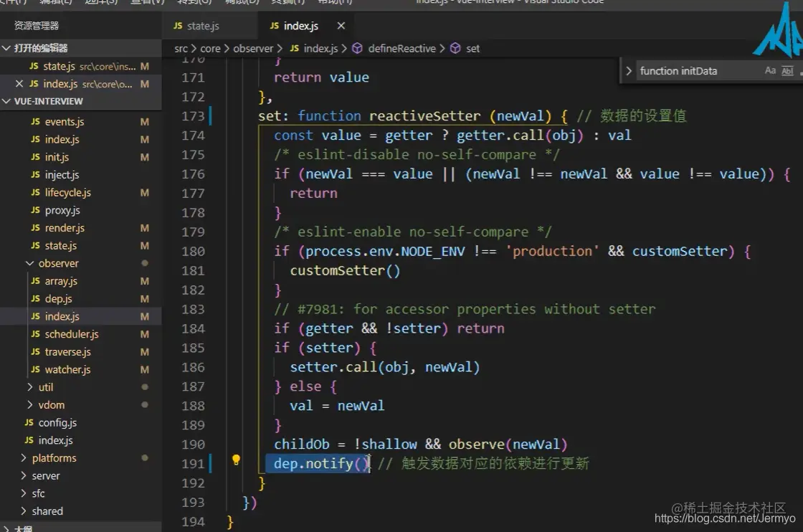This screenshot has height=532, width=803.
Task: Open state.js in the instance folder
Action: [81, 246]
